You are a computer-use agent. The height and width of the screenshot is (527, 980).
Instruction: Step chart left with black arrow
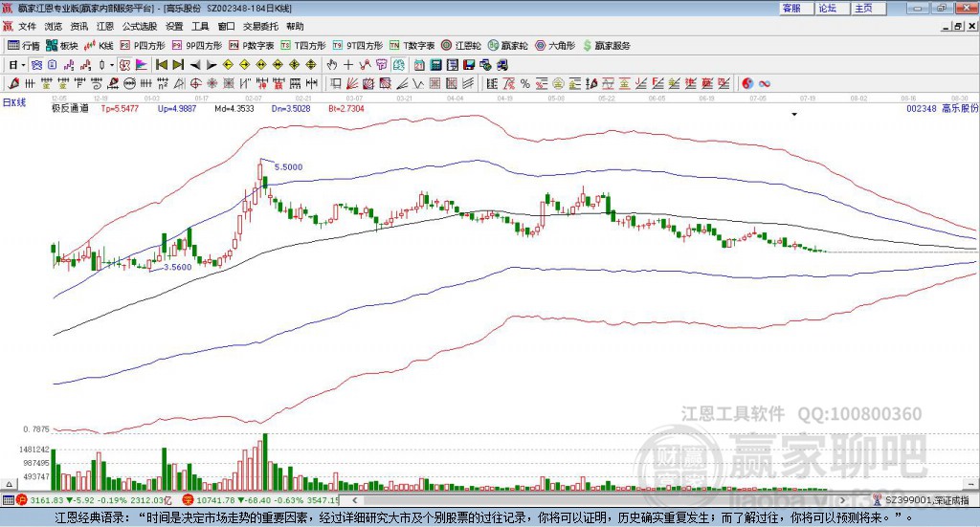195,65
